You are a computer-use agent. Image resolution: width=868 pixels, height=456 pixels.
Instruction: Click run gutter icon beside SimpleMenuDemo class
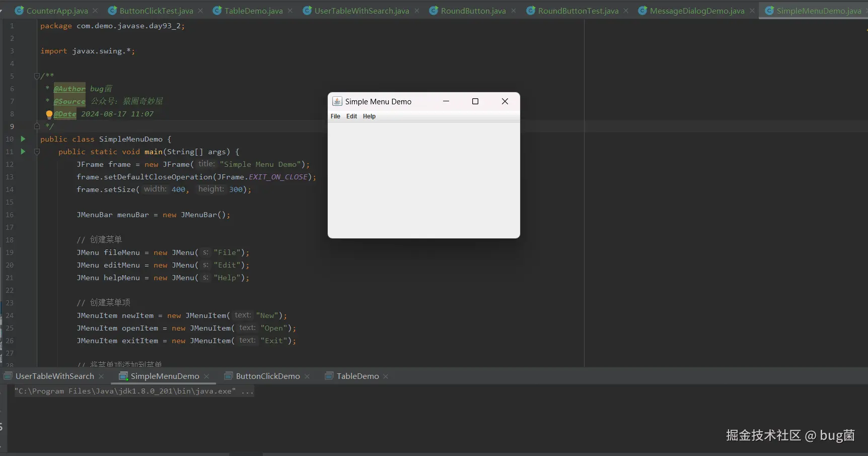(x=23, y=139)
